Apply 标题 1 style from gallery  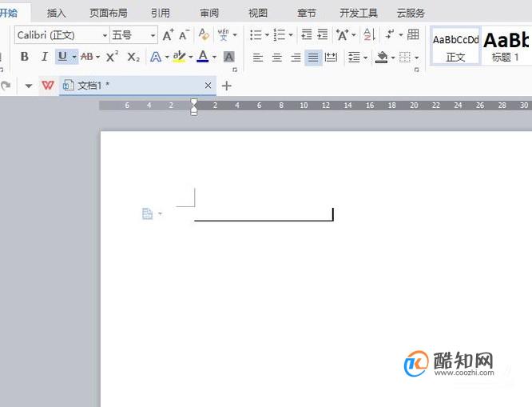pyautogui.click(x=506, y=46)
